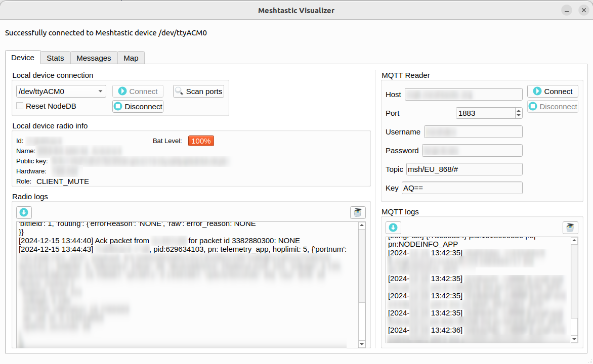Click the Key field containing AQ==
593x364 pixels.
coord(462,188)
